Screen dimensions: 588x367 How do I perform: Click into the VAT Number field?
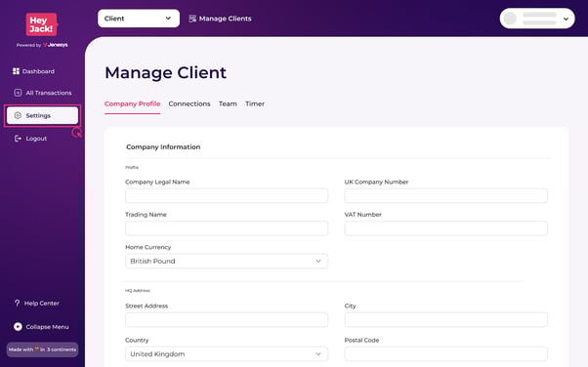coord(445,228)
